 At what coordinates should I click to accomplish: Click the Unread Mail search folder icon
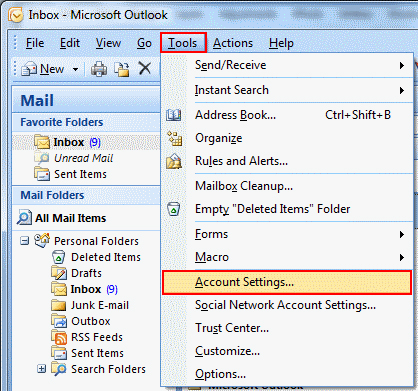[42, 158]
